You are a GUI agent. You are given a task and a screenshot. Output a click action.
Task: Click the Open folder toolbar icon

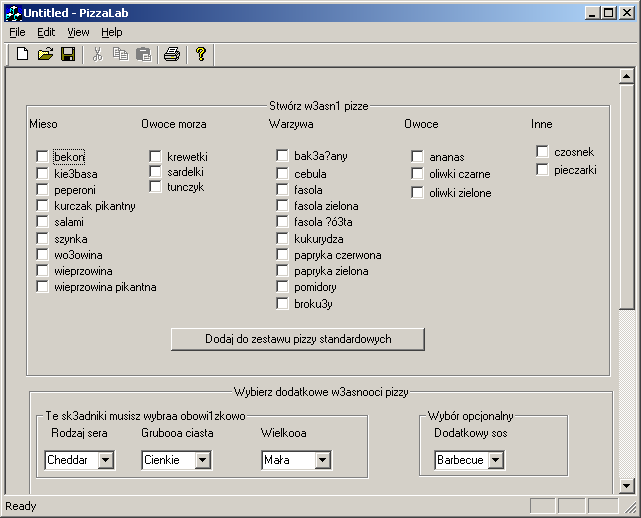[45, 54]
